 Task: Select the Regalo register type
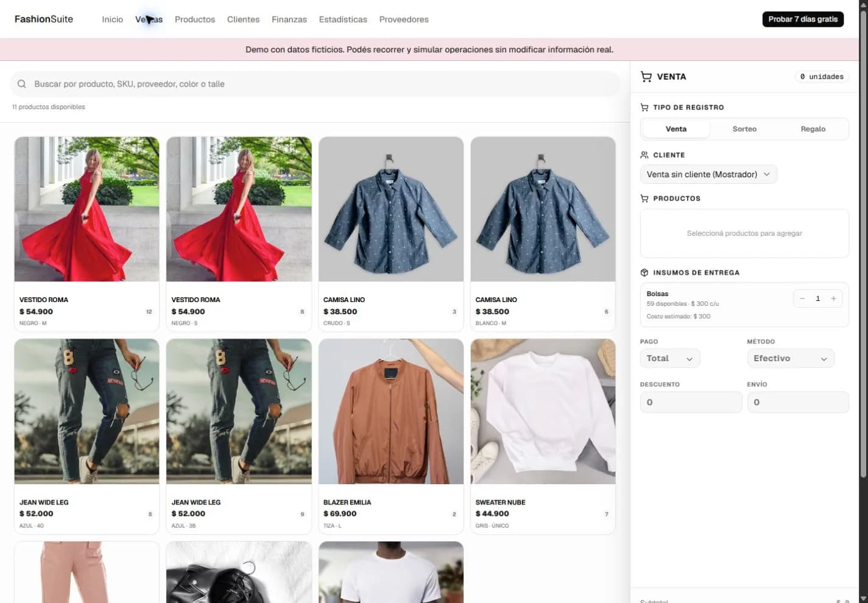[x=813, y=129]
